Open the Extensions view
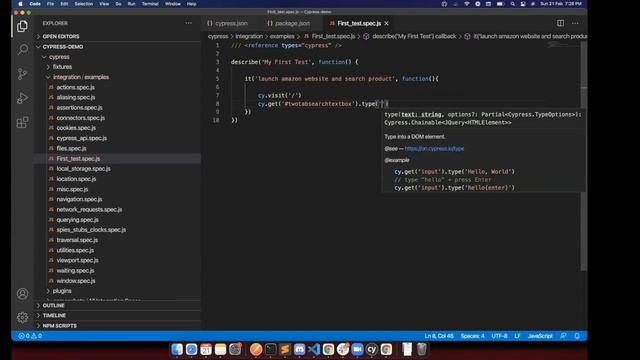Viewport: 640px width, 360px height. [x=22, y=122]
